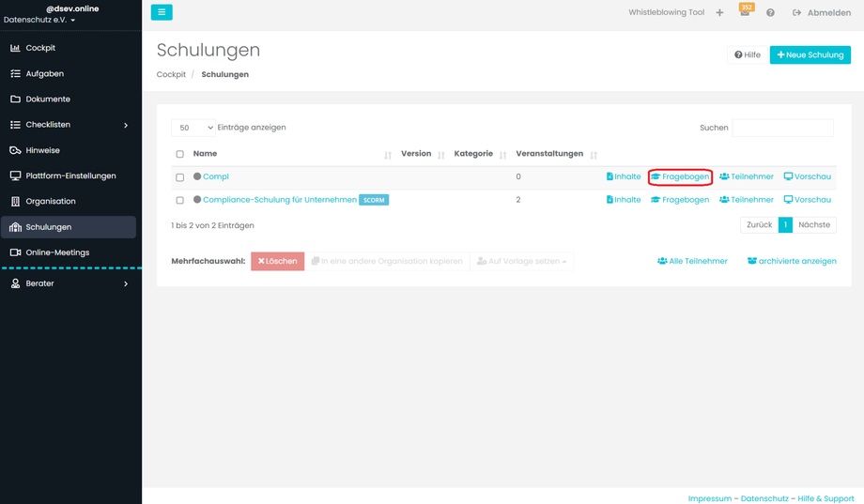The image size is (864, 504).
Task: Click the plus icon next to Whistleblowing Tool
Action: pos(719,12)
